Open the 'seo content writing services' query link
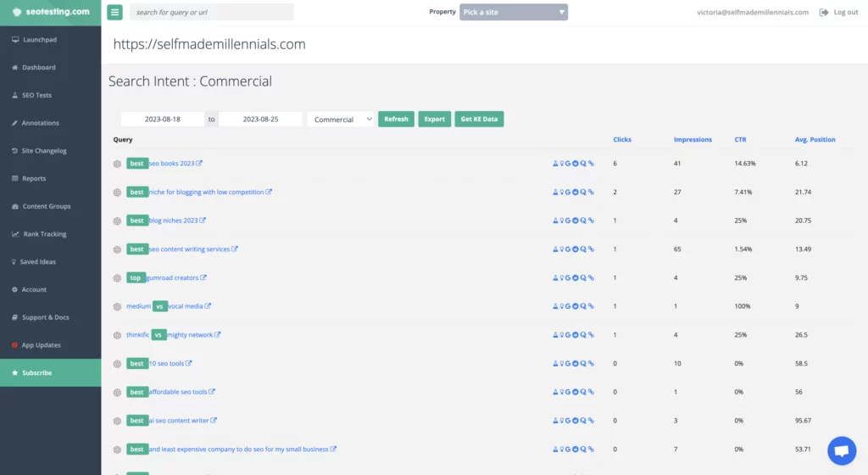This screenshot has height=475, width=868. coord(189,249)
